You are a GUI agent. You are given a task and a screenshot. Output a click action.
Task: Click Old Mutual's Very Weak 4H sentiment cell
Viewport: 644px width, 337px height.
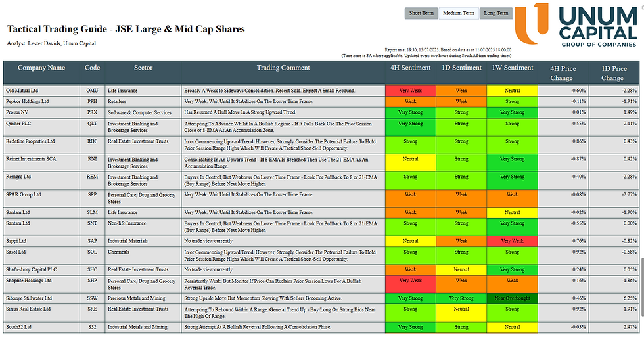click(410, 90)
